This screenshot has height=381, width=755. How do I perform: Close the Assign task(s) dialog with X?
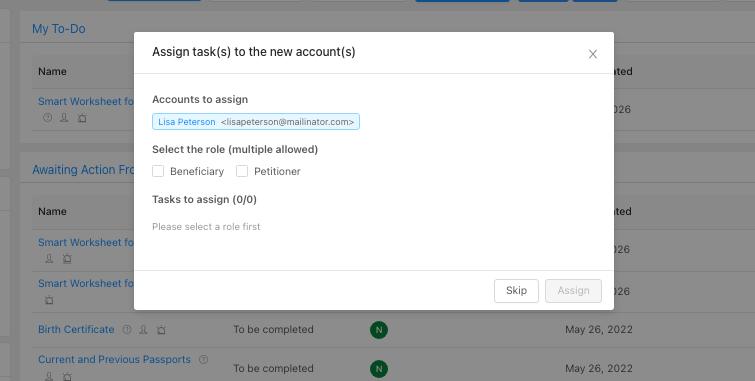pos(593,54)
